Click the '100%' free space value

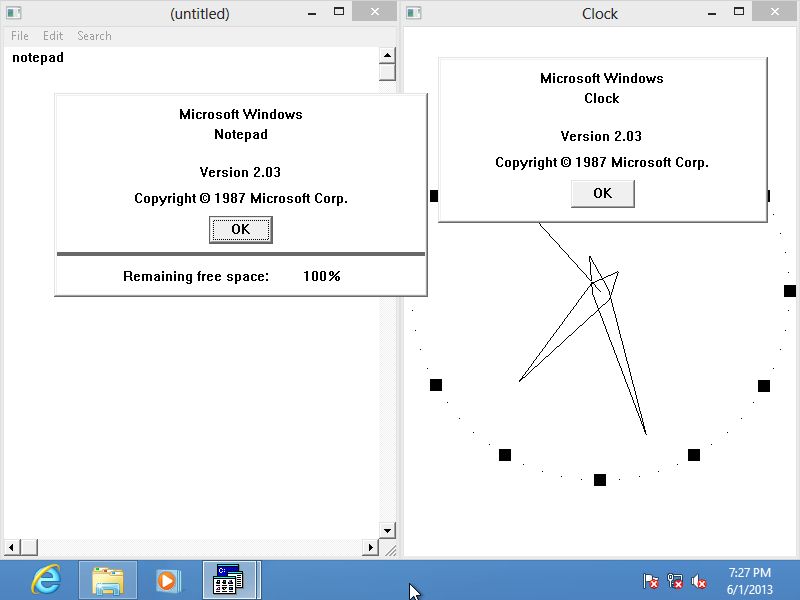click(x=321, y=277)
